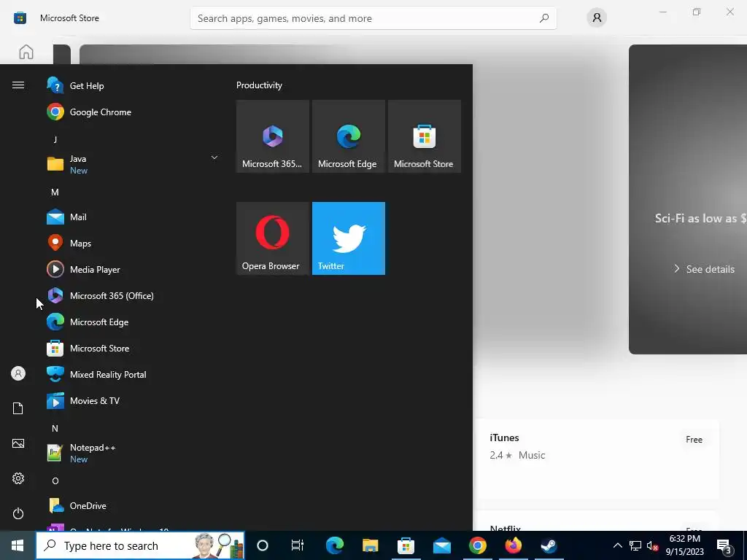This screenshot has height=560, width=747.
Task: Click the Microsoft Edge tile in Productivity
Action: [348, 136]
